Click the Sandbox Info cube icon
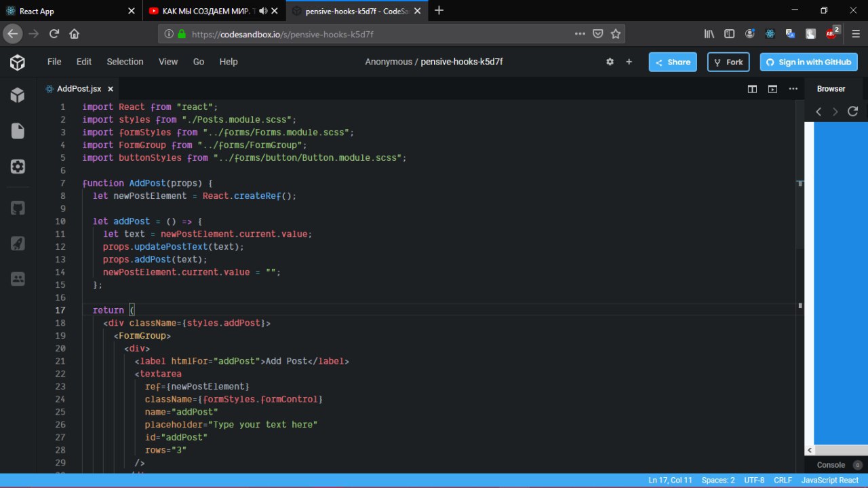Viewport: 868px width, 488px height. click(18, 96)
